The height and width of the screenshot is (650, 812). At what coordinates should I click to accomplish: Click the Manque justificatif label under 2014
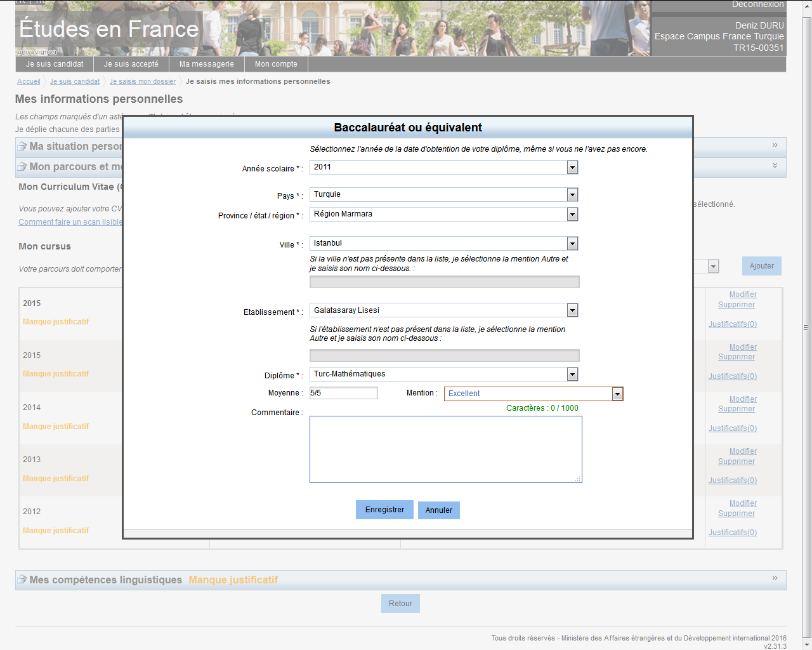[x=56, y=427]
